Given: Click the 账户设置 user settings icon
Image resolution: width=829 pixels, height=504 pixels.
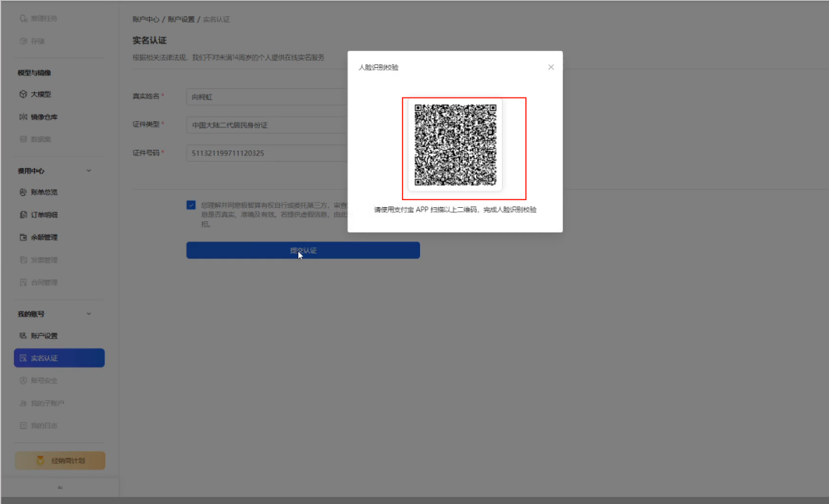Looking at the screenshot, I should pos(23,335).
